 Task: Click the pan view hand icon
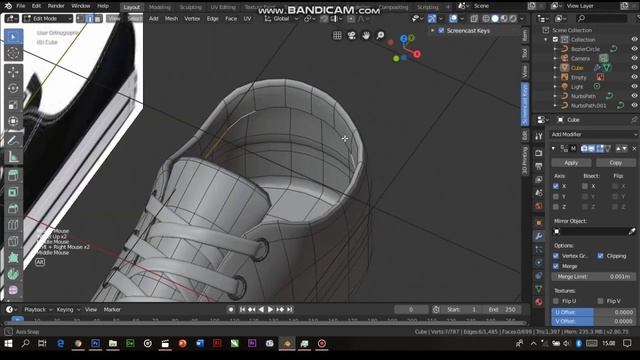366,36
